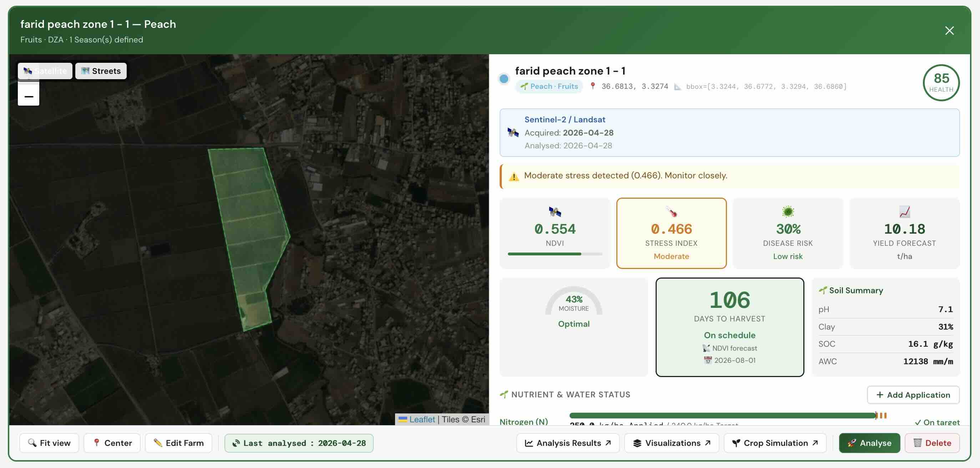The height and width of the screenshot is (468, 980).
Task: Switch map to Streets view
Action: coord(101,71)
